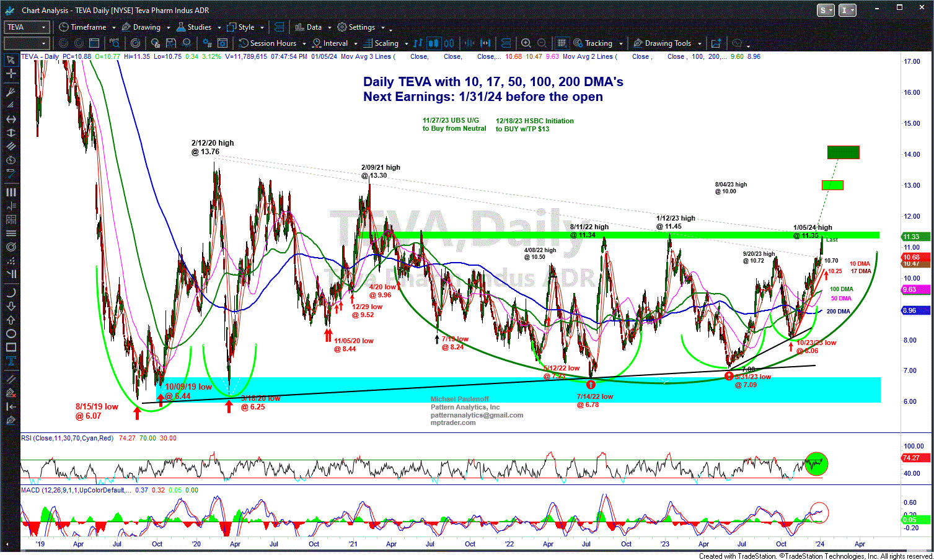934x560 pixels.
Task: Open the Style menu
Action: pos(241,27)
